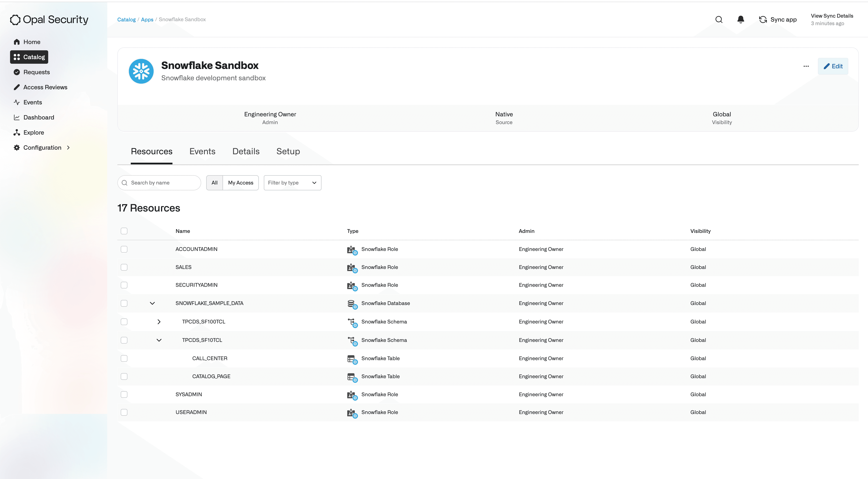Image resolution: width=868 pixels, height=479 pixels.
Task: Collapse the SNOWFLAKE_SAMPLE_DATA database row
Action: click(x=152, y=303)
